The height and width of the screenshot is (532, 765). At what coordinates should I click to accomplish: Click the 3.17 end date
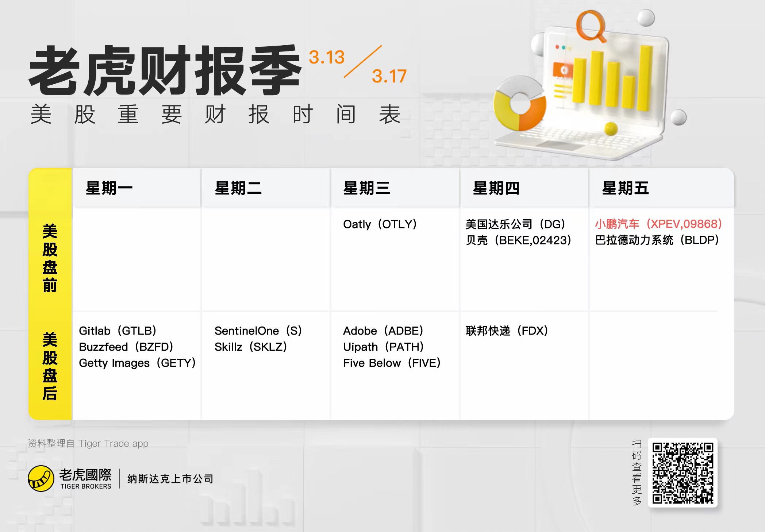click(x=389, y=76)
